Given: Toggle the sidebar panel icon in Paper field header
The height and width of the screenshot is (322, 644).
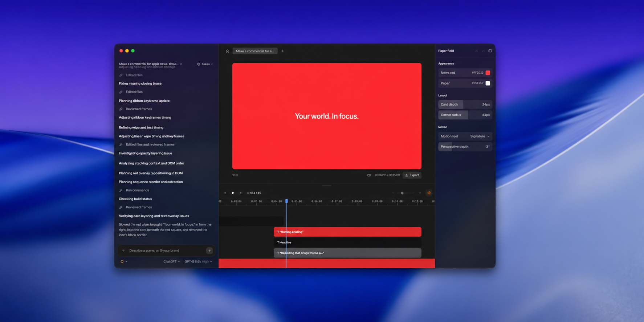Looking at the screenshot, I should click(490, 51).
